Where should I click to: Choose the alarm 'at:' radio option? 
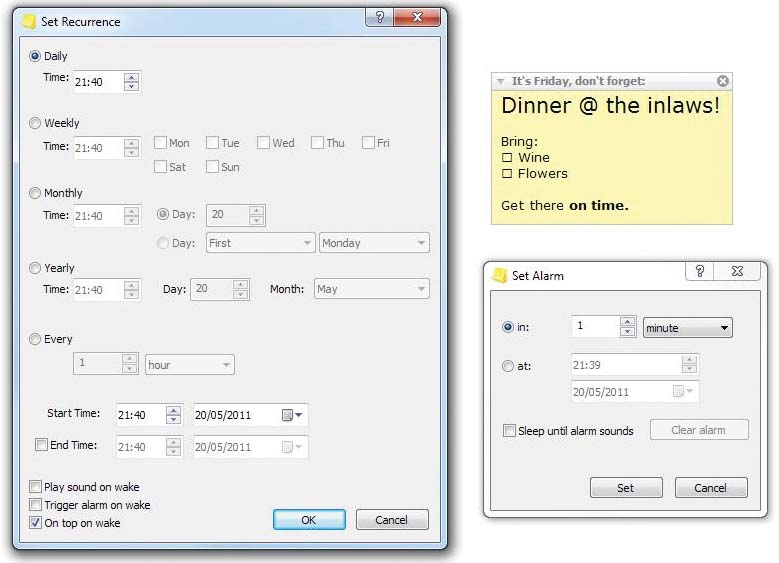[x=508, y=366]
